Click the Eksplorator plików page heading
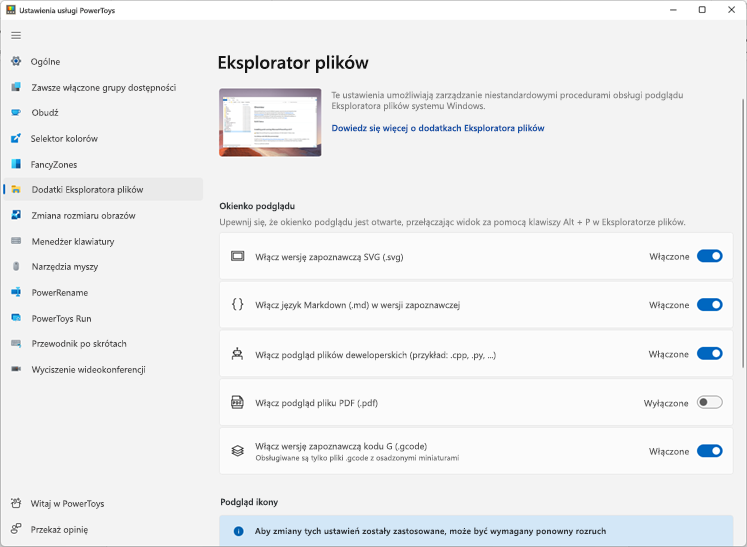This screenshot has width=747, height=547. click(x=293, y=63)
